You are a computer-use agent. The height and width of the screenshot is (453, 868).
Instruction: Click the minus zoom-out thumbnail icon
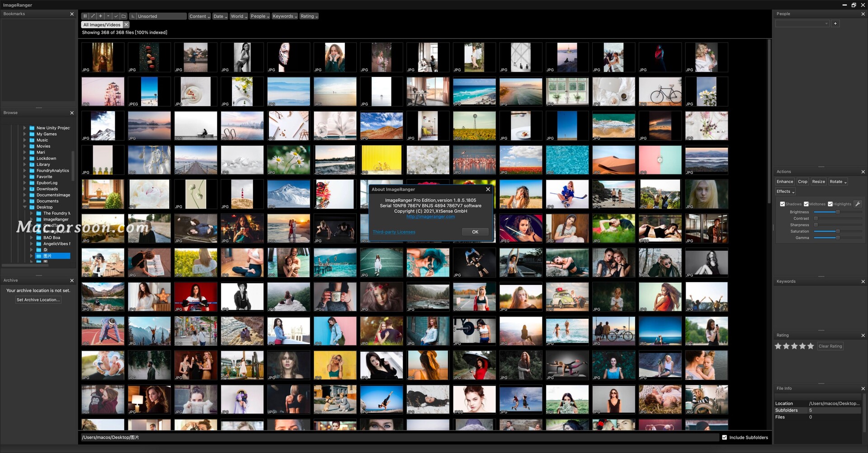point(108,16)
